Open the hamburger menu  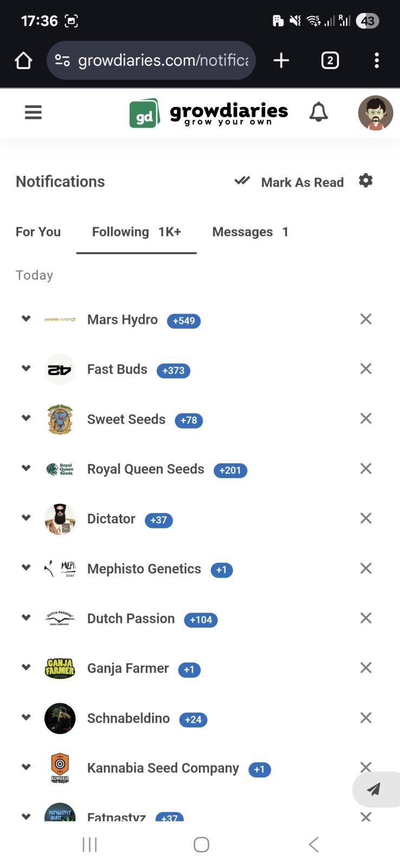(33, 112)
